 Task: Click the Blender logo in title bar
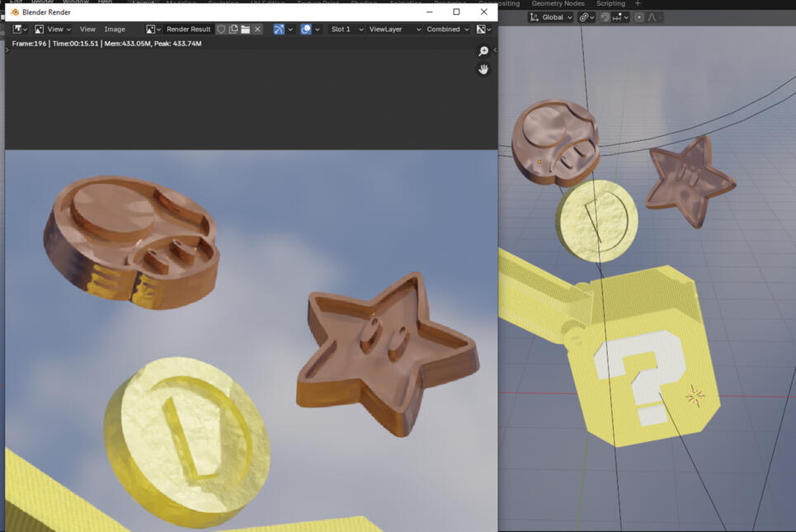pyautogui.click(x=15, y=12)
